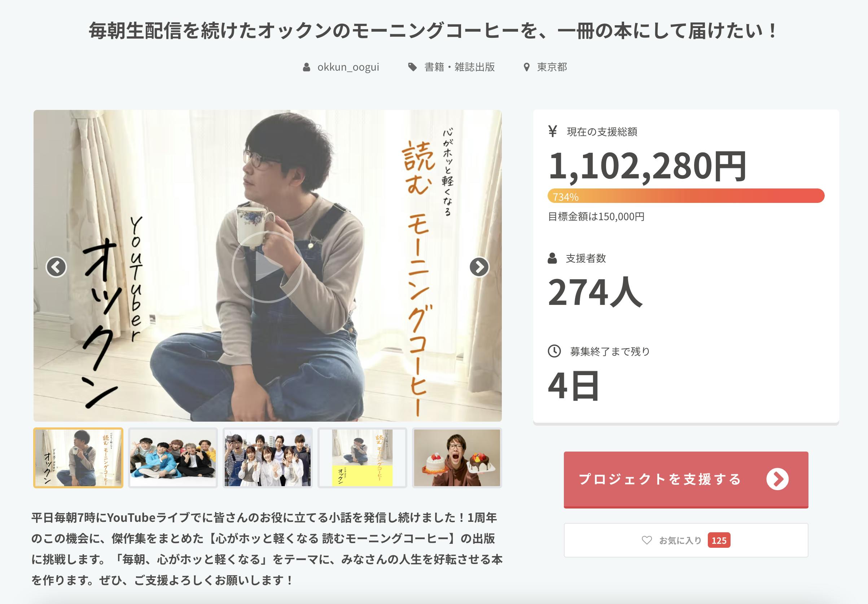The width and height of the screenshot is (868, 604).
Task: Click プロジェクトを支援する button
Action: tap(686, 479)
